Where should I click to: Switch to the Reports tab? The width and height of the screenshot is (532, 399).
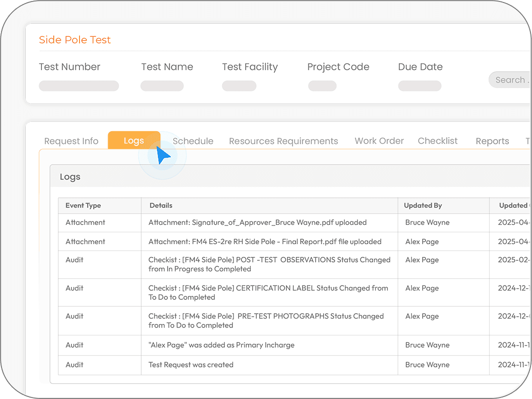coord(492,141)
